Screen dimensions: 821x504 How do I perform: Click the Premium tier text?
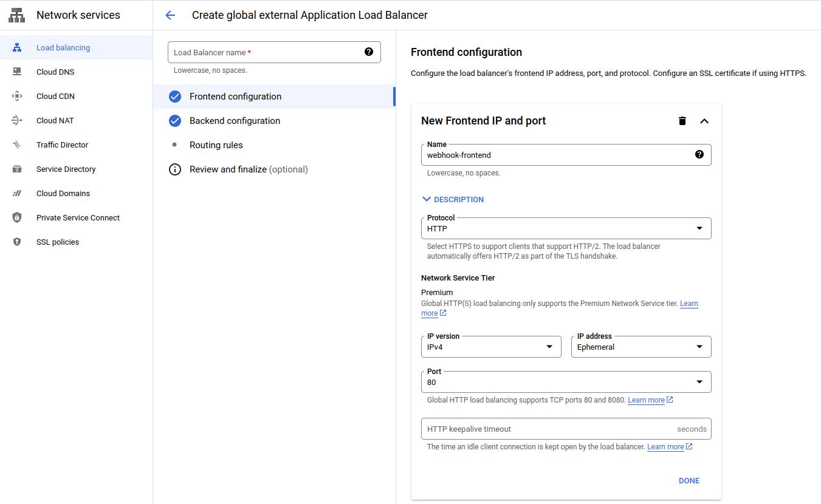(x=437, y=292)
